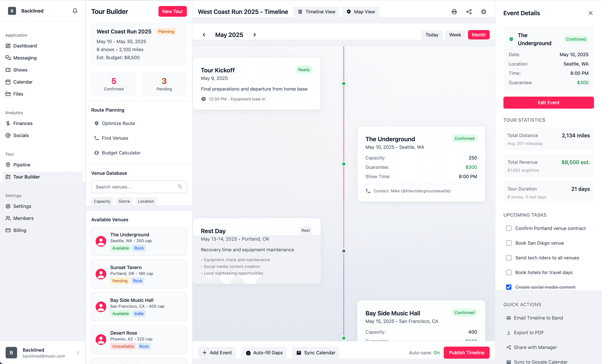Switch to Timeline View

click(316, 12)
